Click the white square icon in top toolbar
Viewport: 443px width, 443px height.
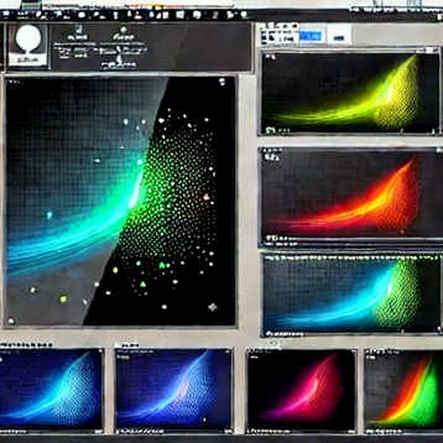(180, 14)
